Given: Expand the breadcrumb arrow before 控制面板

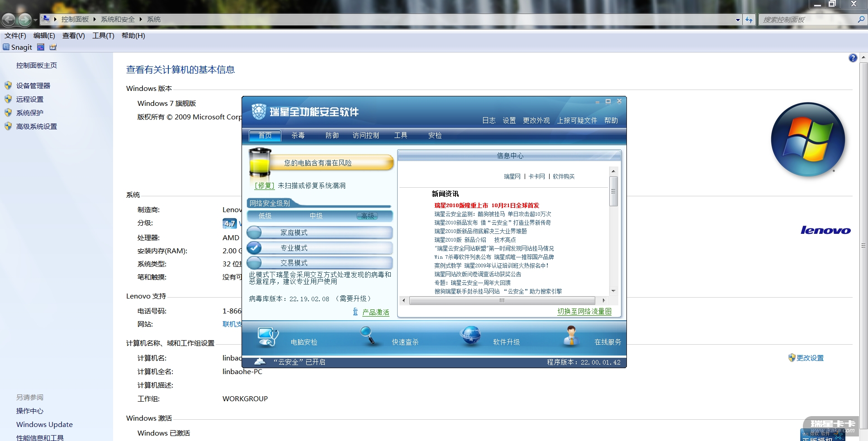Looking at the screenshot, I should click(55, 19).
